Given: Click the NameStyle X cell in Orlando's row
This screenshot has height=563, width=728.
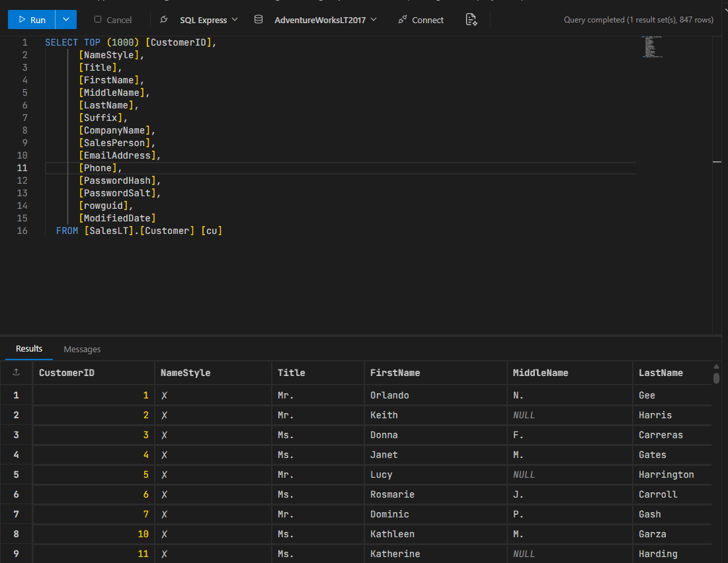Looking at the screenshot, I should coord(213,395).
